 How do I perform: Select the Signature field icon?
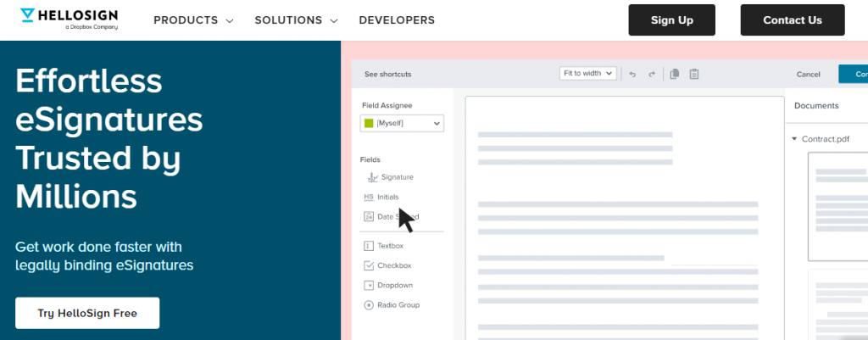373,177
